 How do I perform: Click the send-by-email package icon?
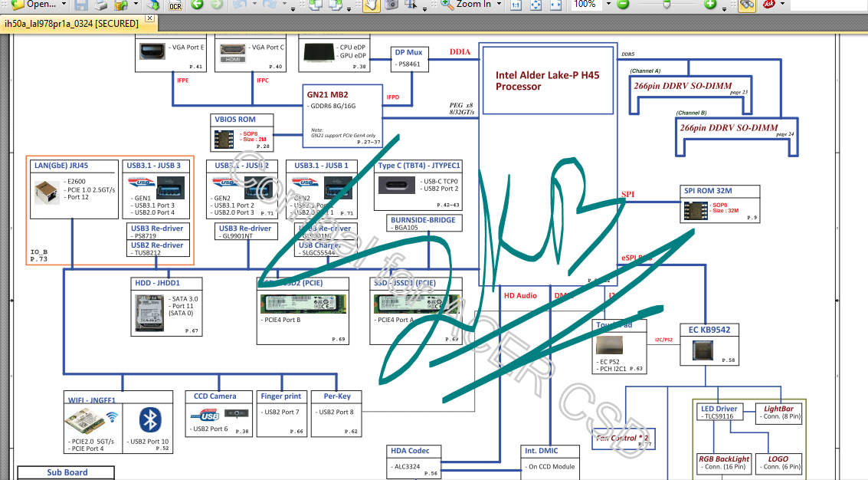pyautogui.click(x=121, y=5)
